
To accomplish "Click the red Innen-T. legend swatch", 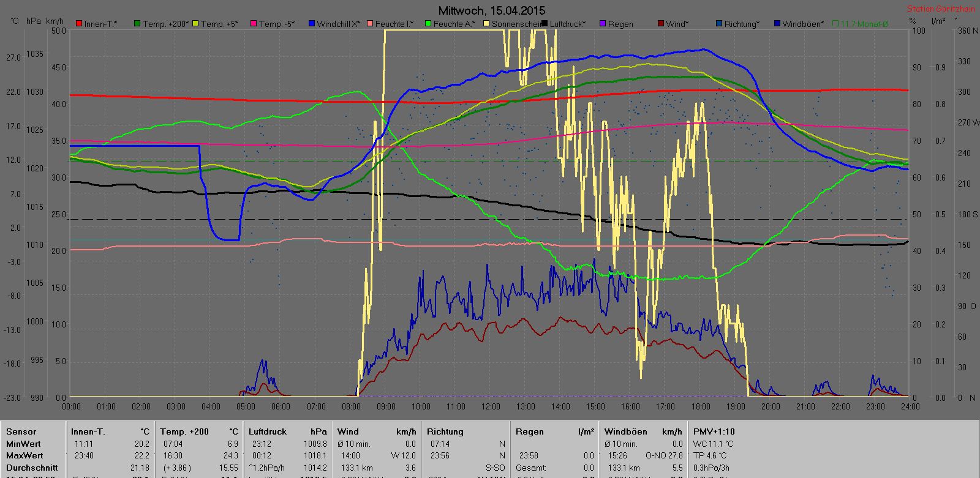I will click(x=79, y=24).
